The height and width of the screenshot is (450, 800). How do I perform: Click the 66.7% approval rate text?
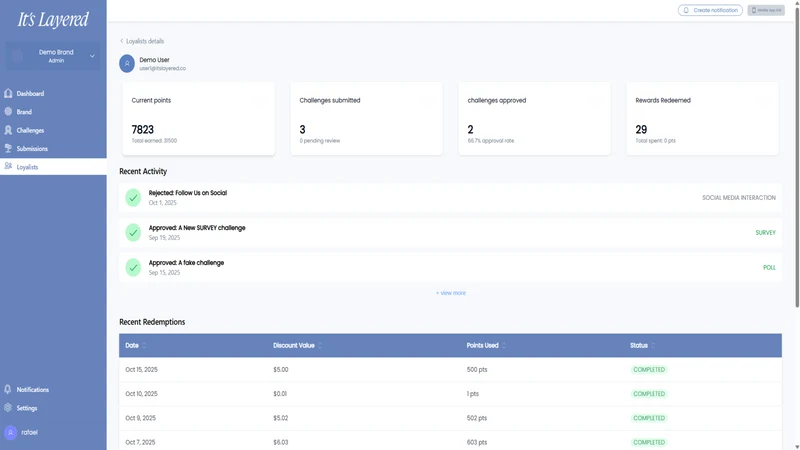491,141
